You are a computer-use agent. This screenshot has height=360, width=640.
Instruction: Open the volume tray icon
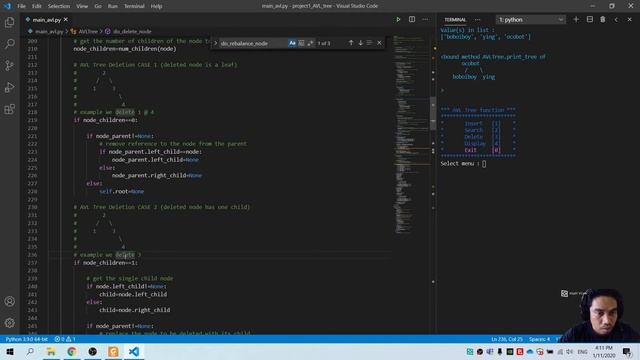tap(570, 351)
